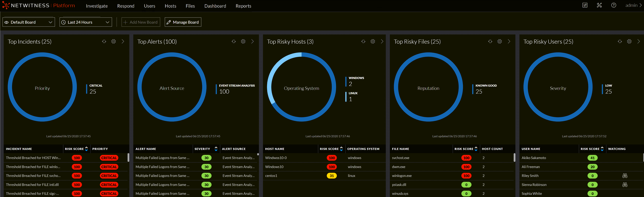This screenshot has height=197, width=644.
Task: Click the jobs list icon in header
Action: (585, 5)
